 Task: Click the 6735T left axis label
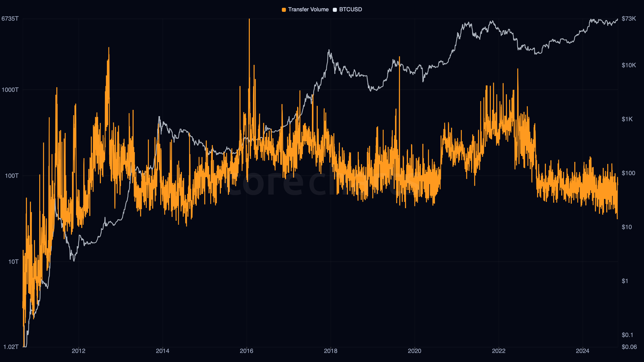coord(10,19)
